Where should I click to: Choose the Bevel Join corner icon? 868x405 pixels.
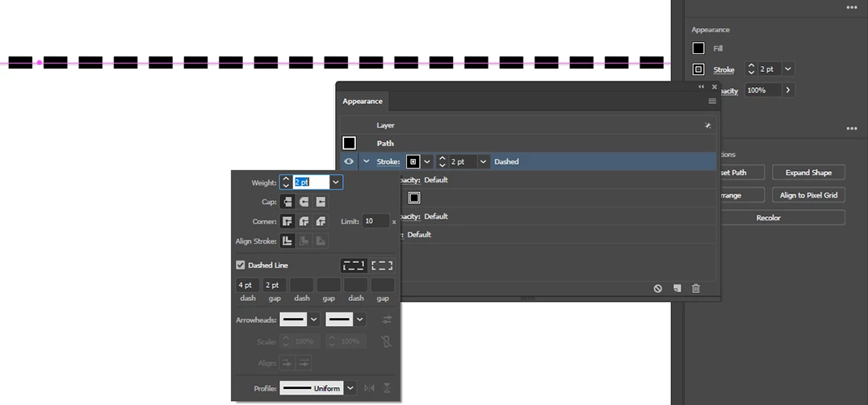[x=321, y=221]
